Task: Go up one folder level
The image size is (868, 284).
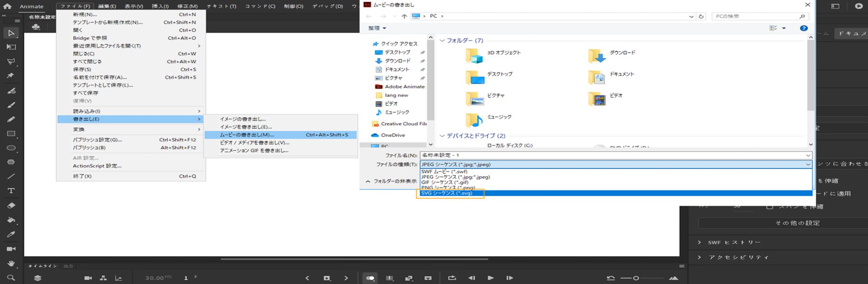Action: coord(404,16)
